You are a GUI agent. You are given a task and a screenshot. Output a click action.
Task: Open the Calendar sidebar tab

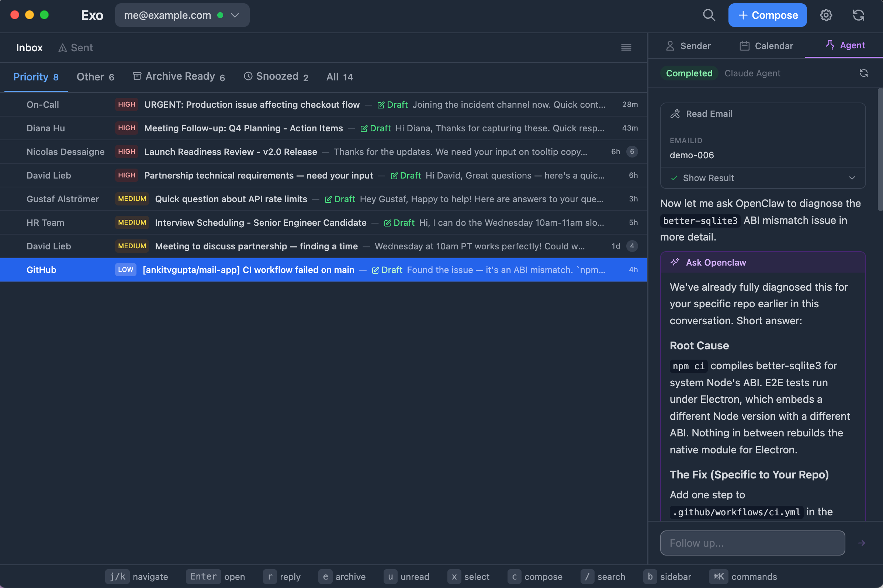click(766, 46)
